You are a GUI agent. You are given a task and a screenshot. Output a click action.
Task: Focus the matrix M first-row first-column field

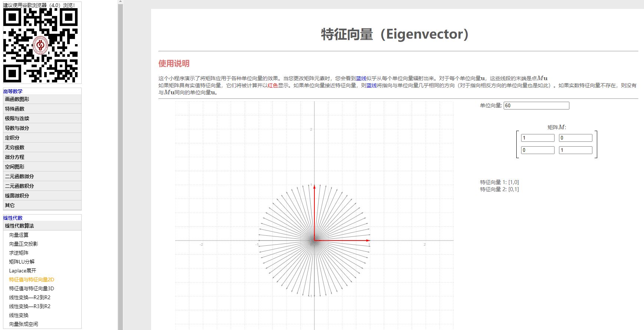tap(537, 138)
